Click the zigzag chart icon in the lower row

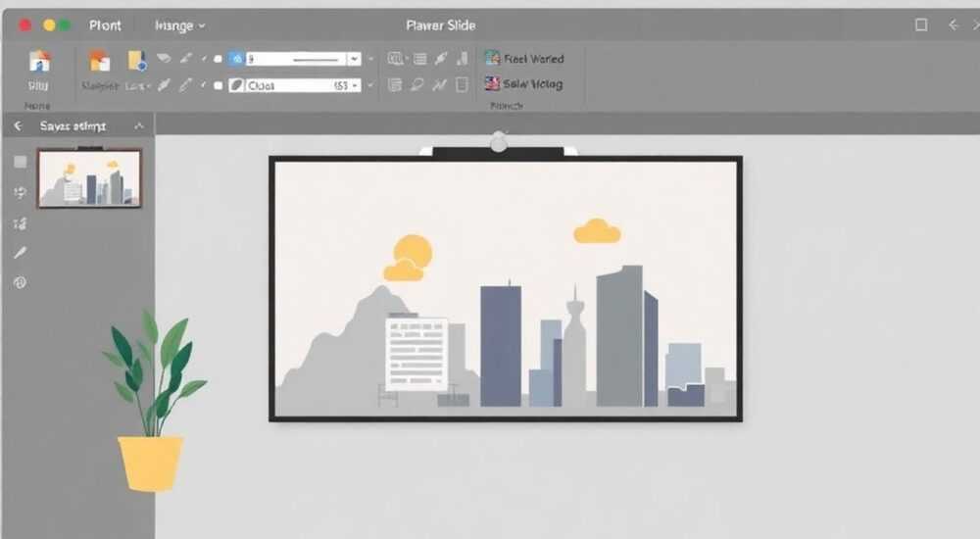(439, 84)
